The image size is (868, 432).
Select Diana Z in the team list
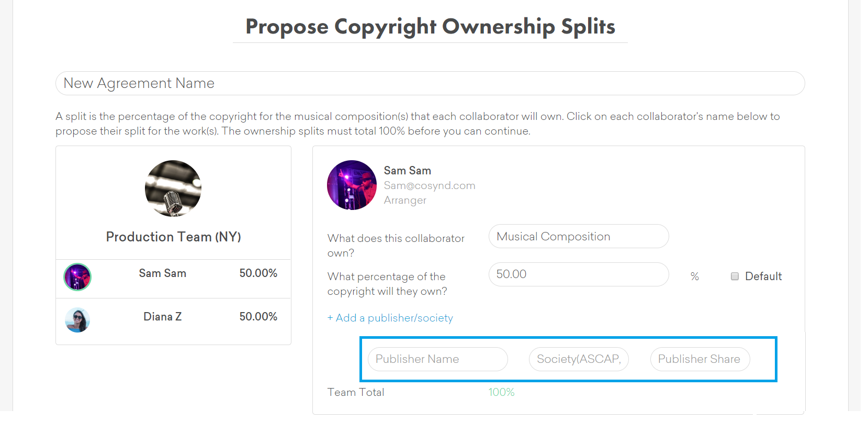pos(162,317)
